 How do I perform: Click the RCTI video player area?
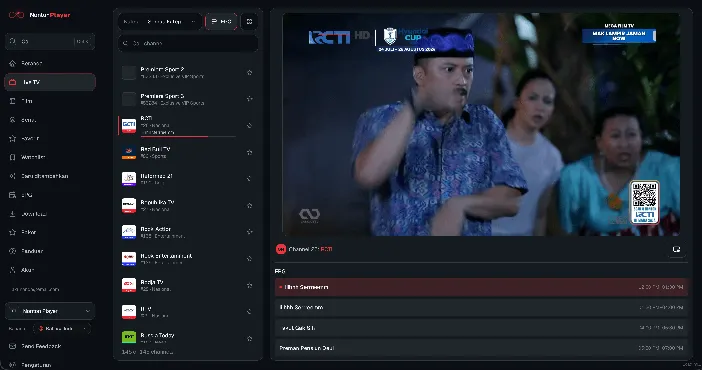[481, 124]
